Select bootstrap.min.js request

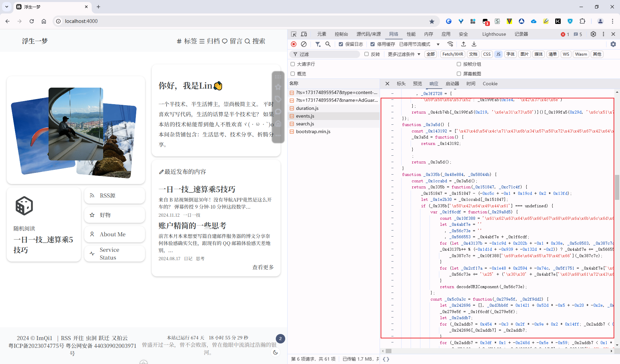(x=334, y=131)
